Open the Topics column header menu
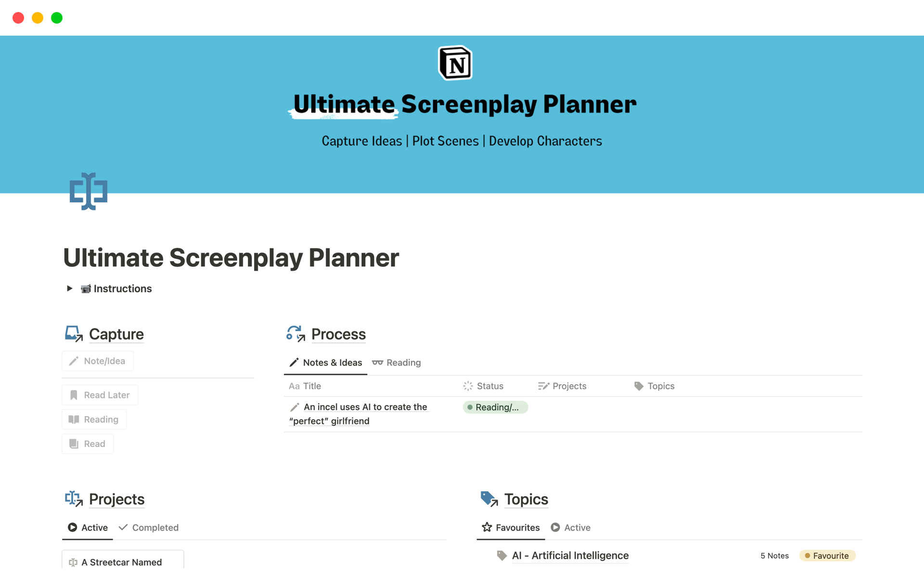The image size is (924, 578). [x=654, y=386]
